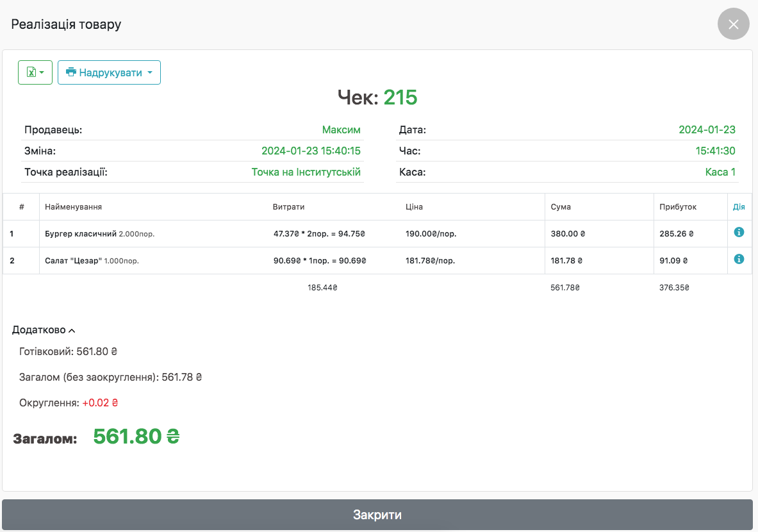Viewport: 758px width, 532px height.
Task: Click the Точка на Інститутській value
Action: (x=306, y=172)
